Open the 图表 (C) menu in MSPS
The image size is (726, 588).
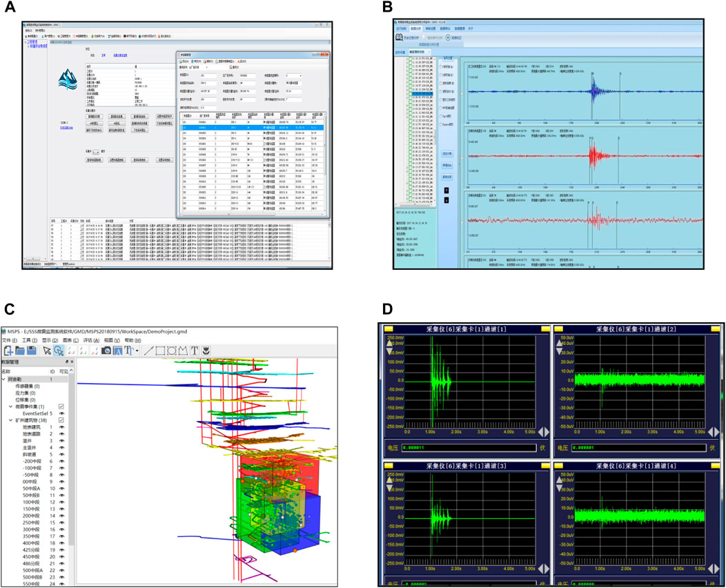(x=70, y=340)
